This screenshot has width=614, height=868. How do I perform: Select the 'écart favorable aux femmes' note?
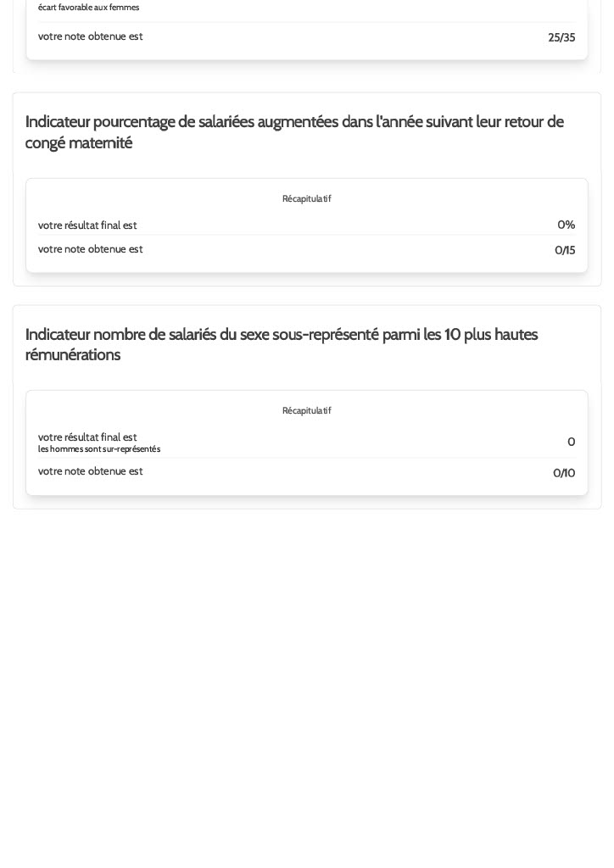[x=88, y=7]
